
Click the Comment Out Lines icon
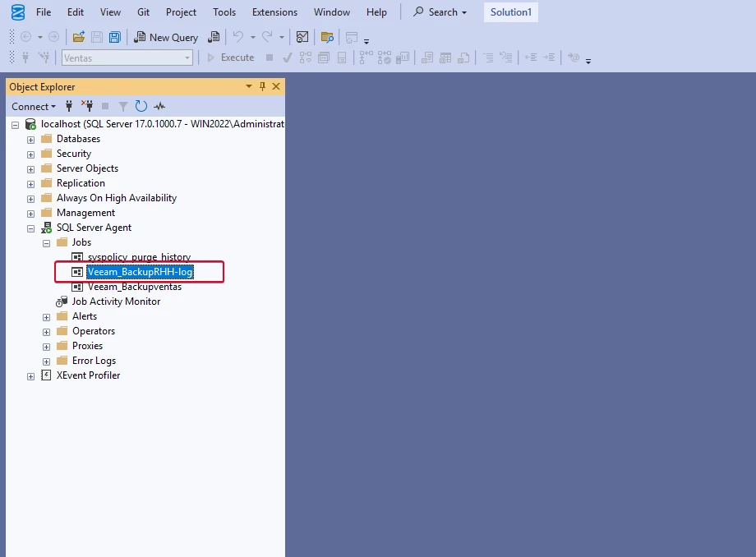tap(488, 58)
